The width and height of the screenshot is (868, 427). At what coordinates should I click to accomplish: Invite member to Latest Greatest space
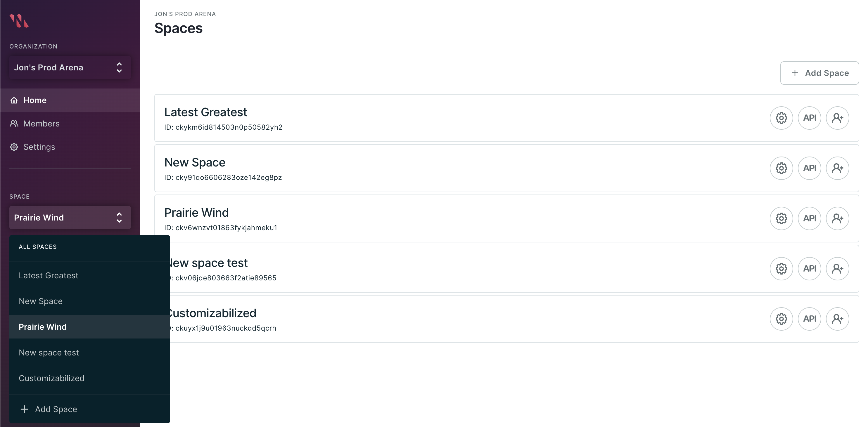[837, 118]
